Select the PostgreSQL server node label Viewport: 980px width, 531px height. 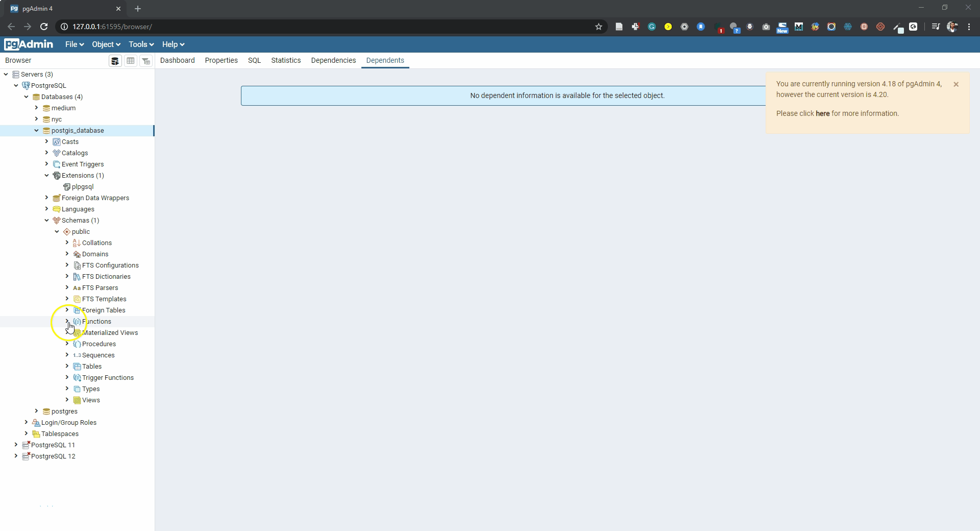tap(48, 86)
